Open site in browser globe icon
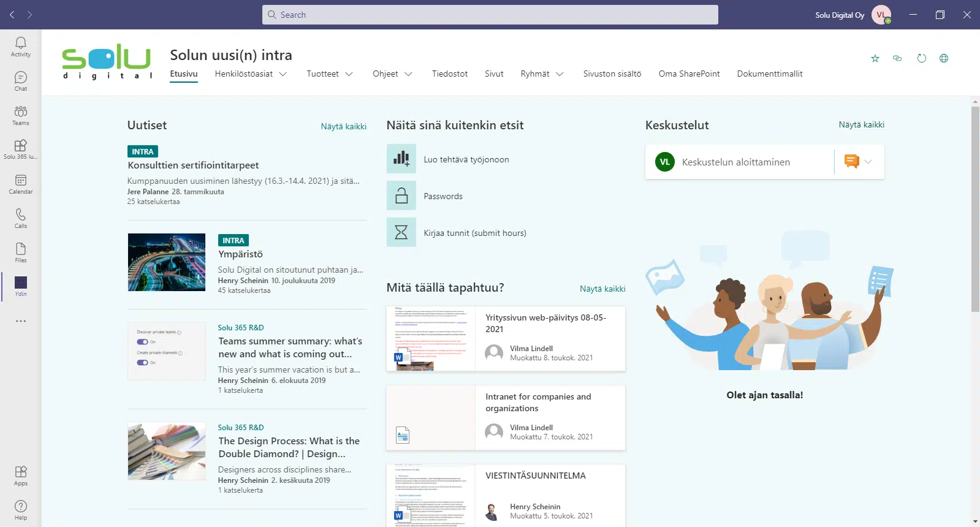Screen dimensions: 980x527 [944, 59]
